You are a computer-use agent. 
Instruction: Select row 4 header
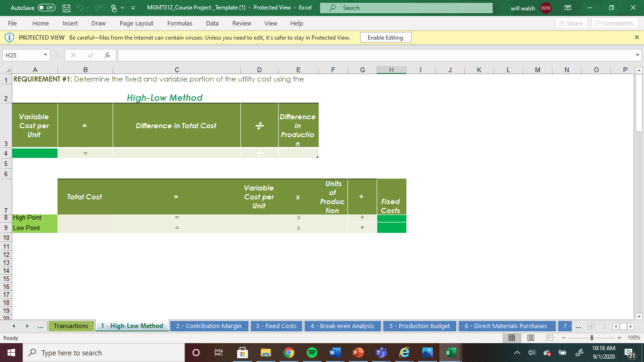click(x=6, y=153)
